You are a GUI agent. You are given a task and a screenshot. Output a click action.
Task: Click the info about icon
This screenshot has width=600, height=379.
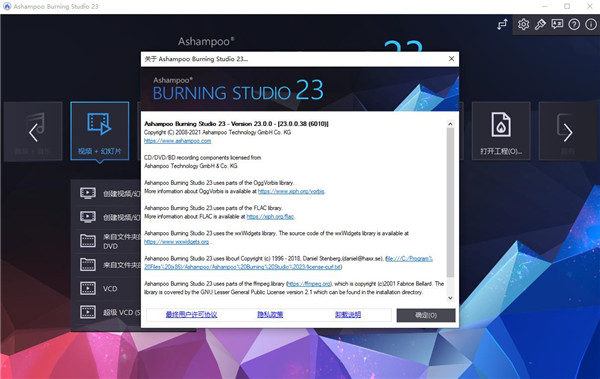click(x=590, y=25)
